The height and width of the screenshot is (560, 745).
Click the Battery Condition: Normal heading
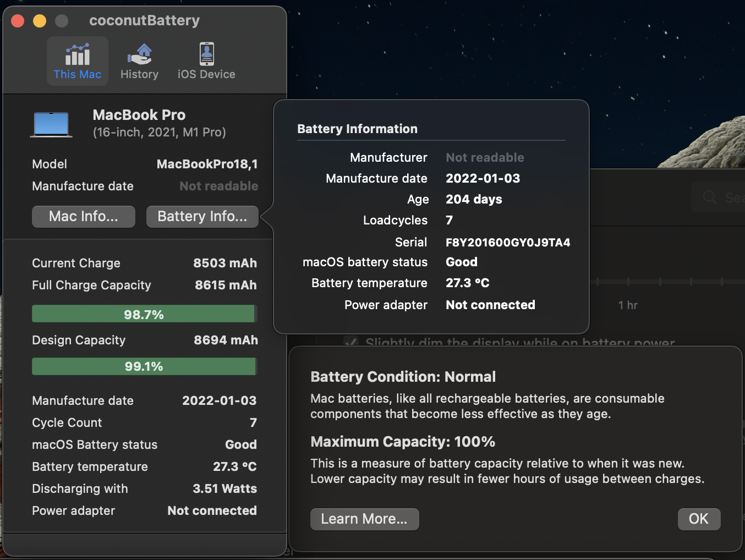point(403,377)
